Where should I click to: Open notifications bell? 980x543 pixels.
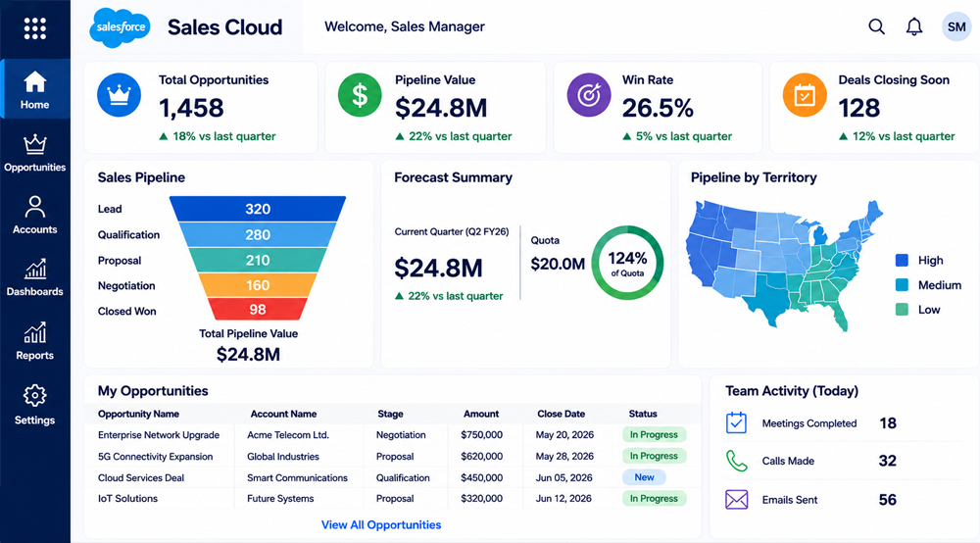914,26
